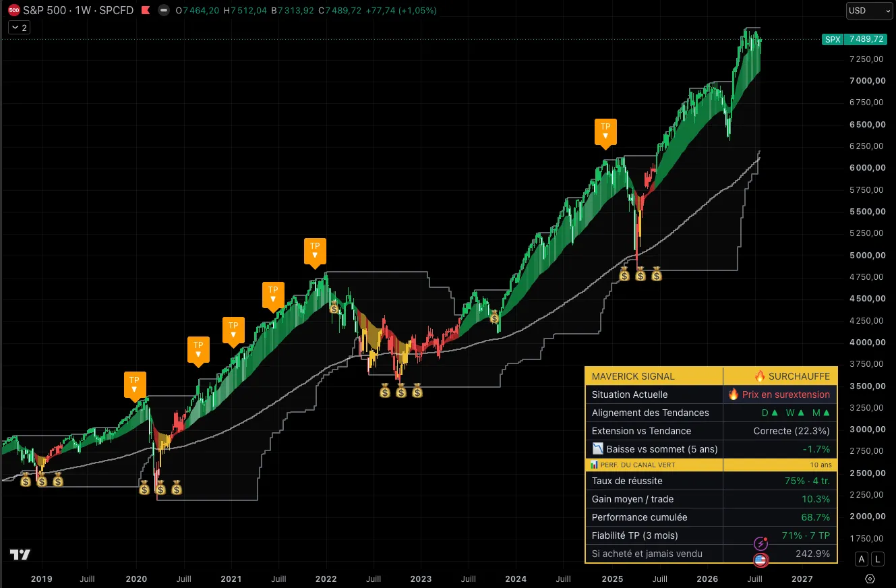Toggle auto scale with the A button
The image size is (896, 588).
click(x=861, y=559)
